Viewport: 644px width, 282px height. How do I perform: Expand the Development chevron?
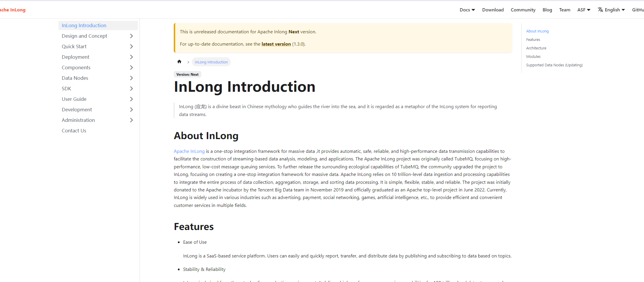[x=131, y=110]
